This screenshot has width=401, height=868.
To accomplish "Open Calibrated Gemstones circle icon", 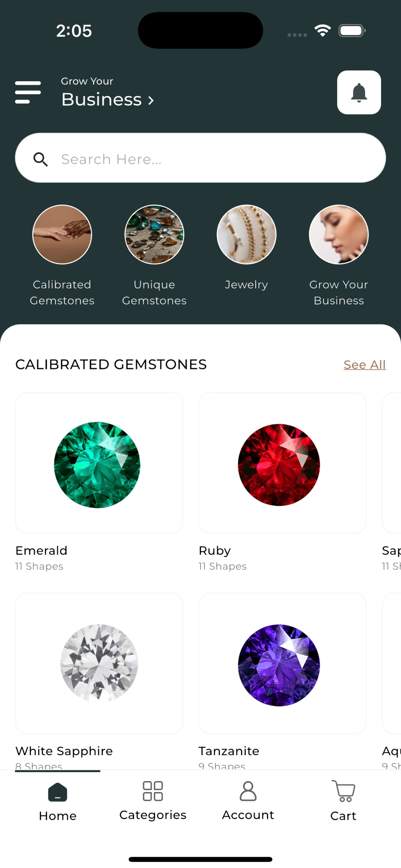I will click(x=62, y=235).
